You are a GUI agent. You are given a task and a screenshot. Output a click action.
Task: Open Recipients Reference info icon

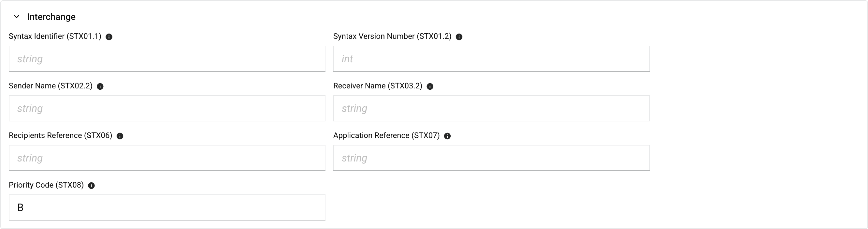pos(120,136)
